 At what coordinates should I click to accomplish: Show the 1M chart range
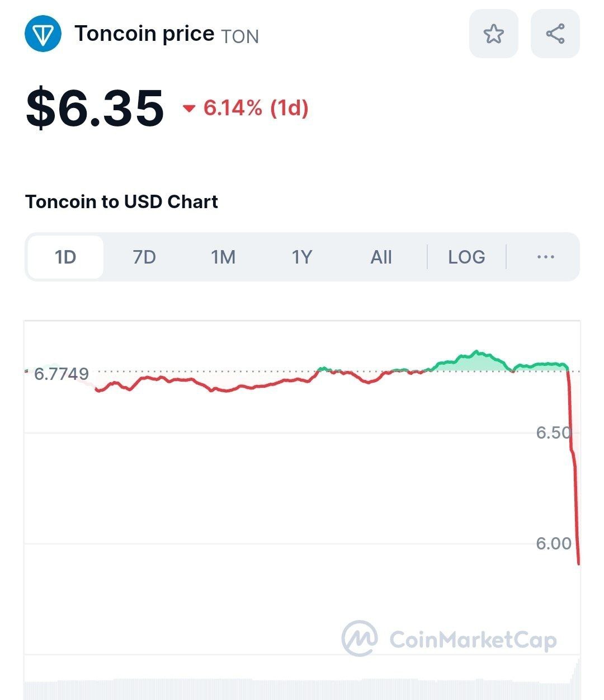(223, 257)
